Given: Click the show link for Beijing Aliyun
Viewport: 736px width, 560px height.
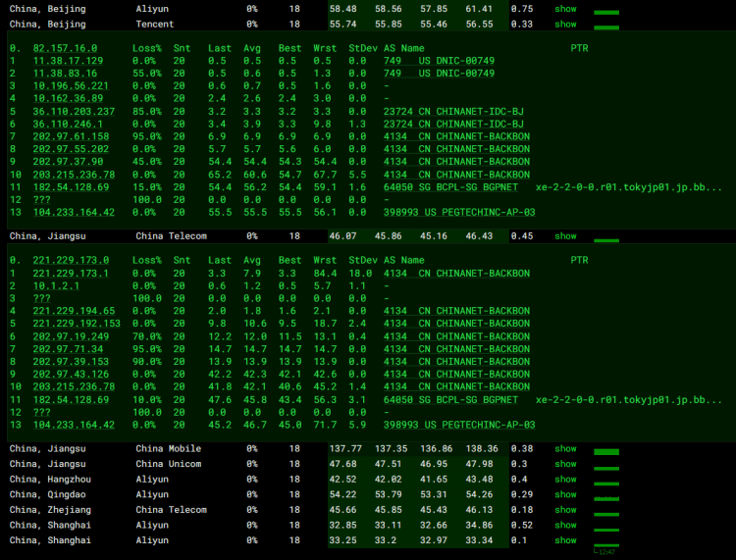Looking at the screenshot, I should point(565,9).
